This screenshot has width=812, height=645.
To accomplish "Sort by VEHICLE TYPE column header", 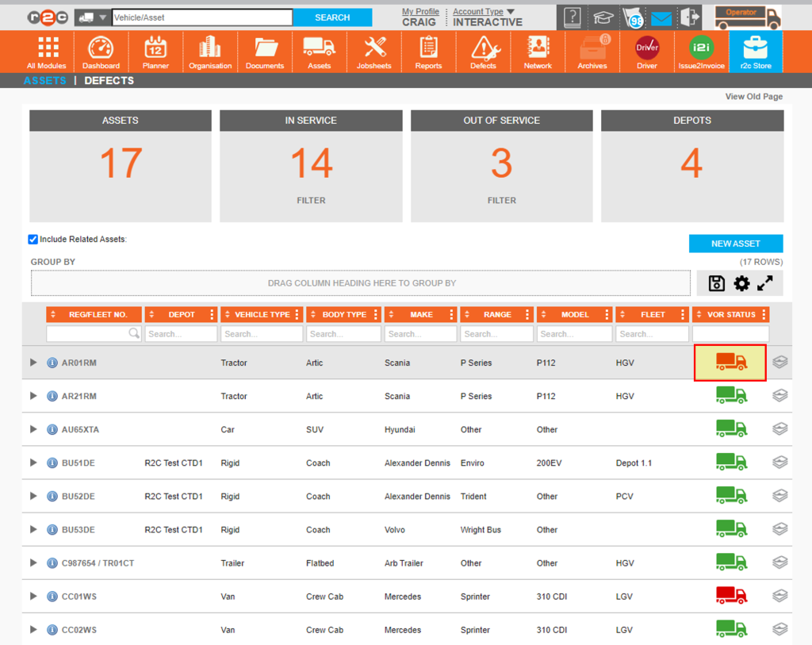I will (x=262, y=314).
